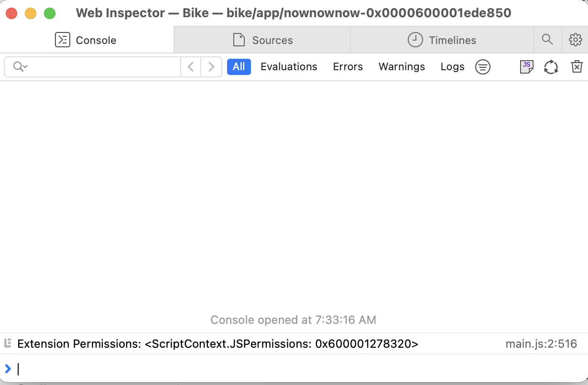
Task: Open Web Inspector settings gear
Action: [x=575, y=40]
